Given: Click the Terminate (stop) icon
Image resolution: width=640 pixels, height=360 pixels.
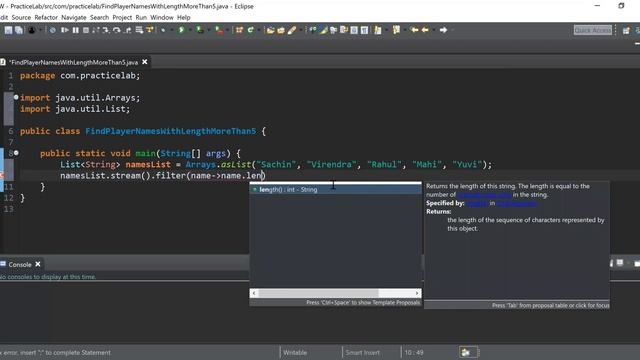Looking at the screenshot, I should pos(86,30).
